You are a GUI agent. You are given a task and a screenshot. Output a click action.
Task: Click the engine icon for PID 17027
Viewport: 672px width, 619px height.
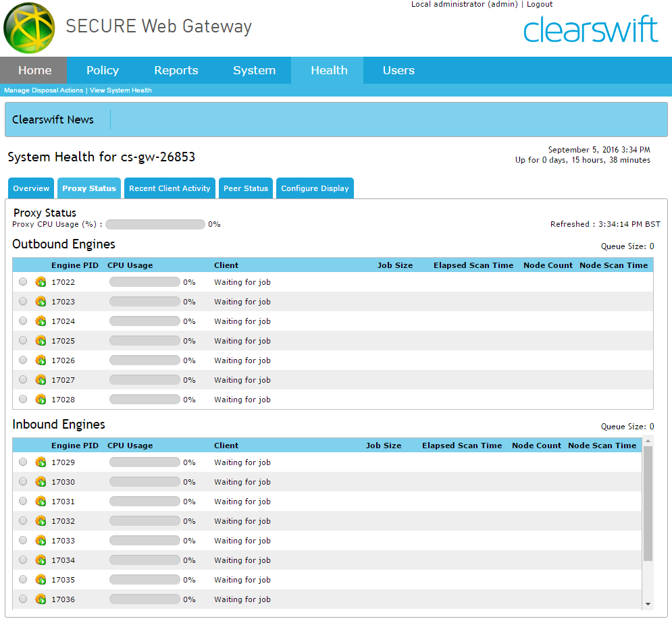41,379
